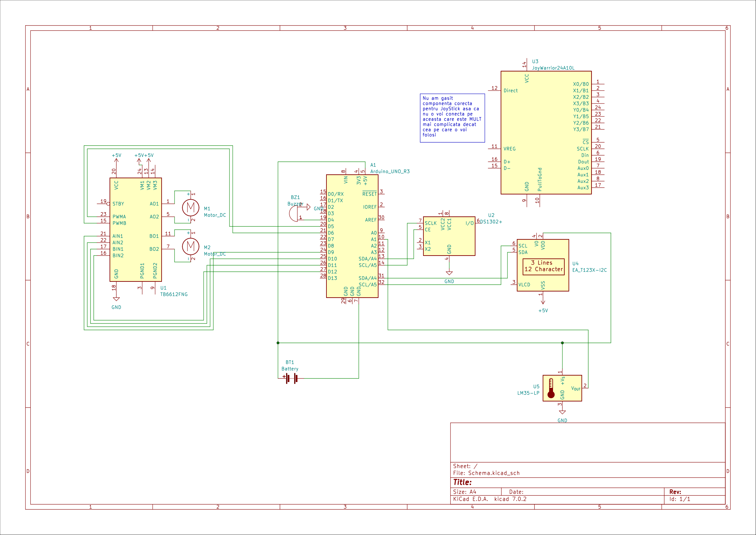Viewport: 756px width, 535px height.
Task: Select the BT1 reference label
Action: click(x=290, y=362)
